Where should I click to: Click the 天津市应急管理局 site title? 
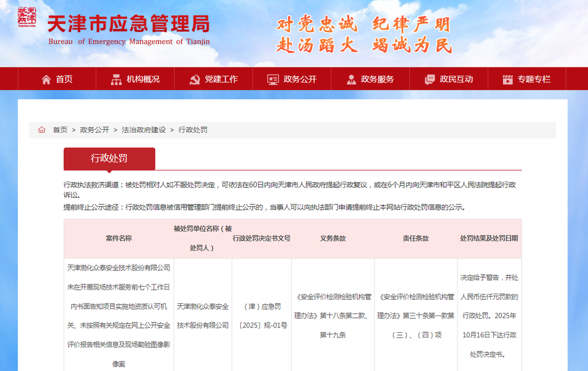coord(128,23)
